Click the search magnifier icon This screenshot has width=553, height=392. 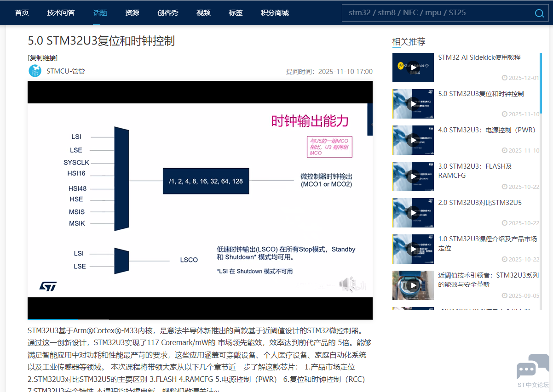pyautogui.click(x=539, y=13)
